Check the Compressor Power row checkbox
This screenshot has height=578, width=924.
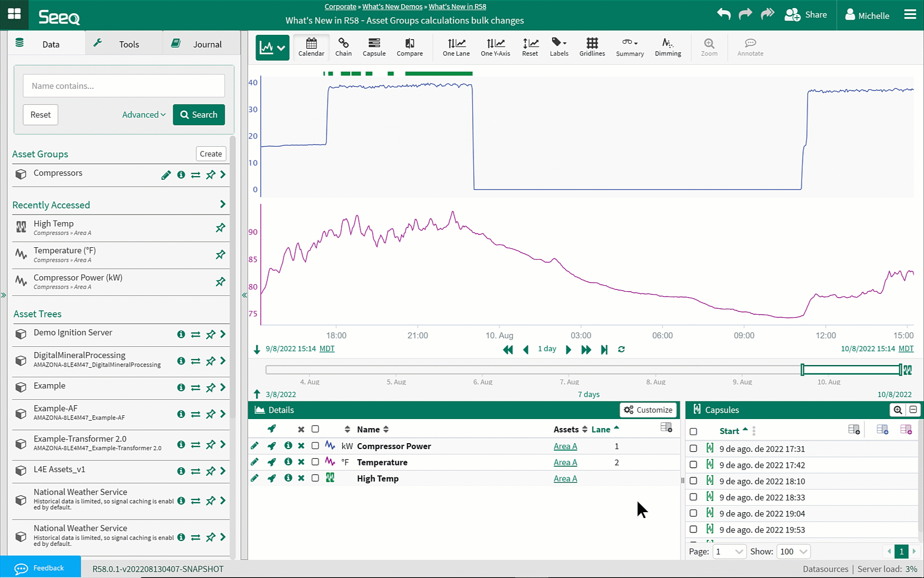[315, 446]
